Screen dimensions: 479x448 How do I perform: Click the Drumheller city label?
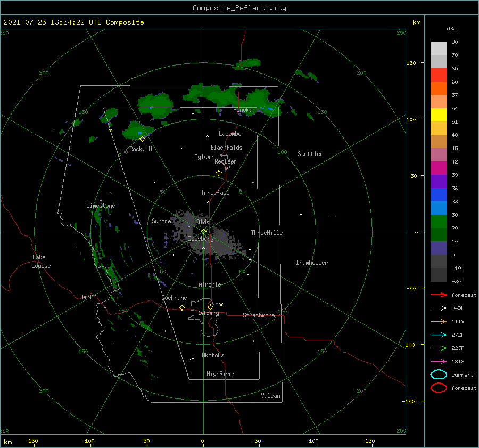(x=312, y=263)
